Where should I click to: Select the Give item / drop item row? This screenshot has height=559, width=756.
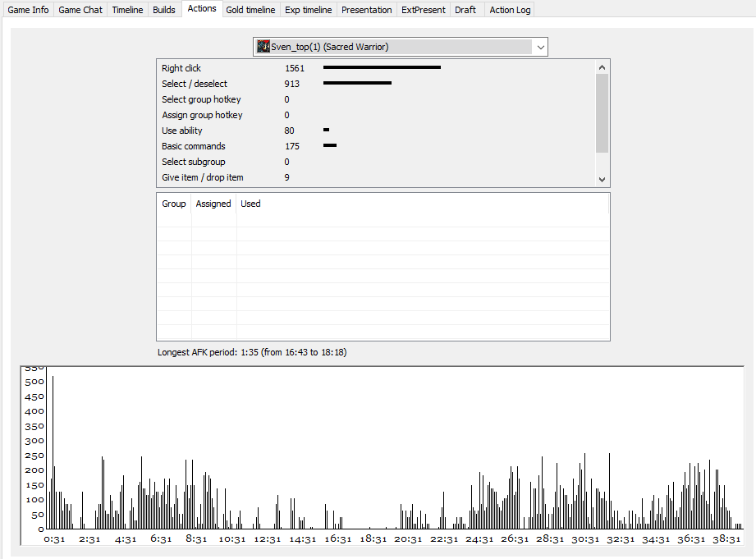pyautogui.click(x=376, y=177)
